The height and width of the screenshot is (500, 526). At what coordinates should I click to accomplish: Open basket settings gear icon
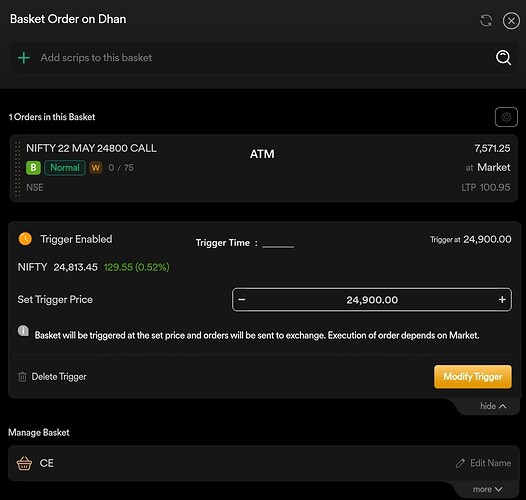tap(506, 117)
